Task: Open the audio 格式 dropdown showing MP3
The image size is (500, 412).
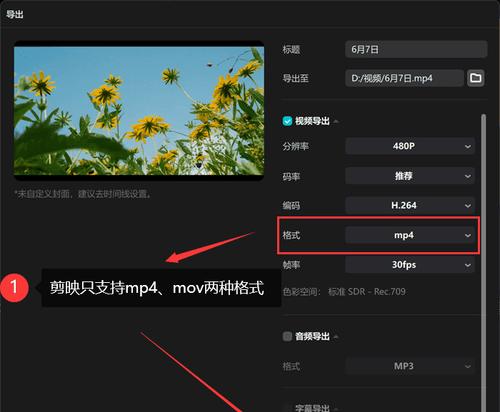Action: tap(410, 366)
